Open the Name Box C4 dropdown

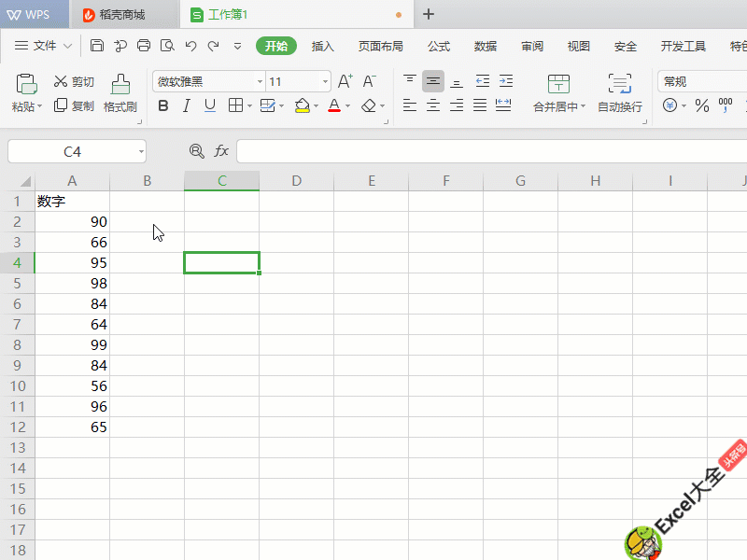[x=141, y=151]
